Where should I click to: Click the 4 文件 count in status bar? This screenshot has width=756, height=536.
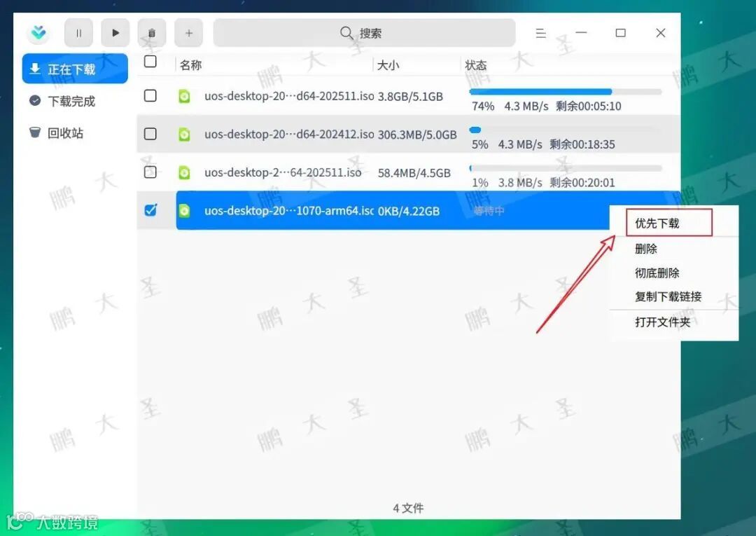(408, 508)
